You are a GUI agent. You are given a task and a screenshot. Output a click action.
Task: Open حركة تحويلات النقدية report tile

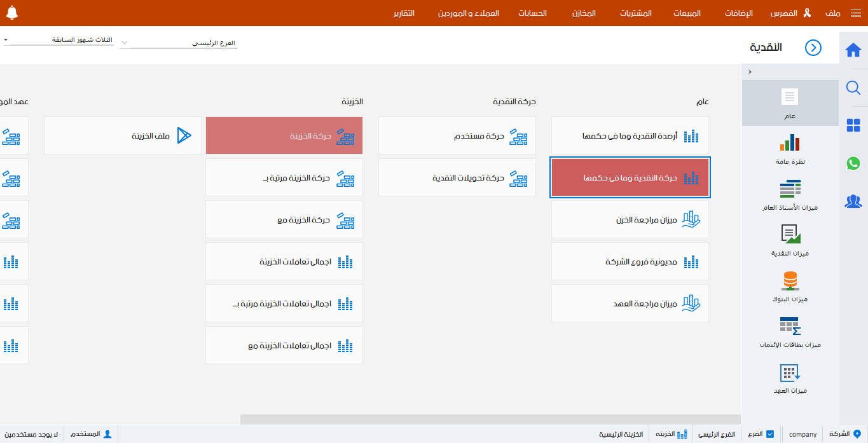tap(457, 177)
